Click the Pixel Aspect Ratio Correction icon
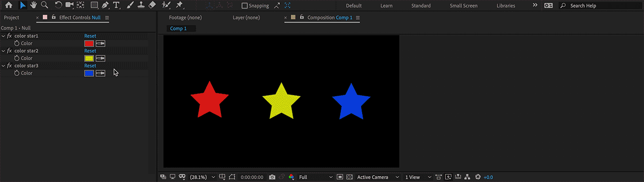 coord(438,177)
